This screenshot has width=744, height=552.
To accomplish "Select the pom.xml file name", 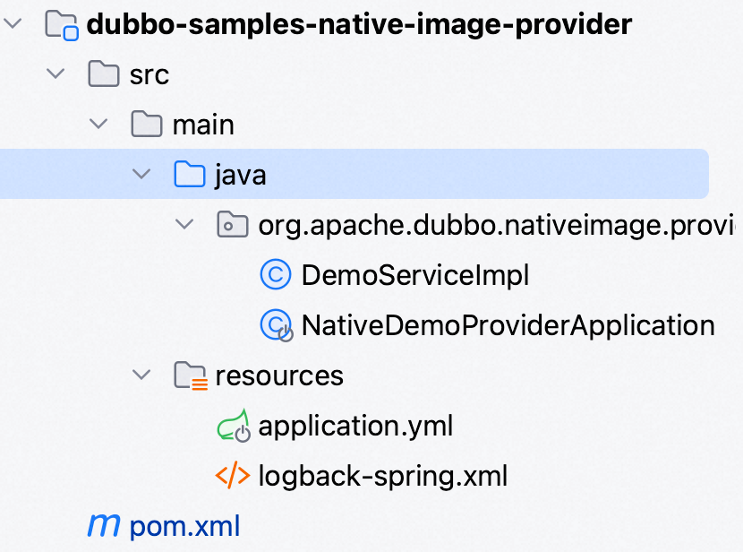I will coord(184,526).
